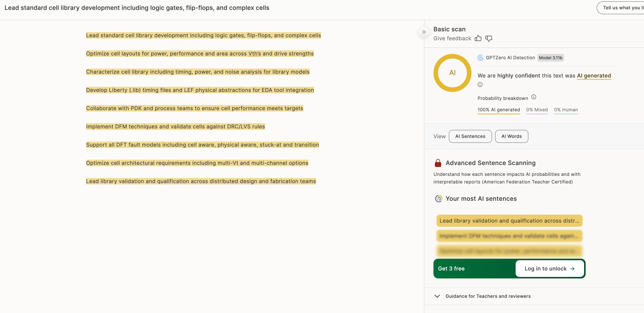The height and width of the screenshot is (313, 644).
Task: Click the thumbs down feedback icon
Action: [488, 38]
